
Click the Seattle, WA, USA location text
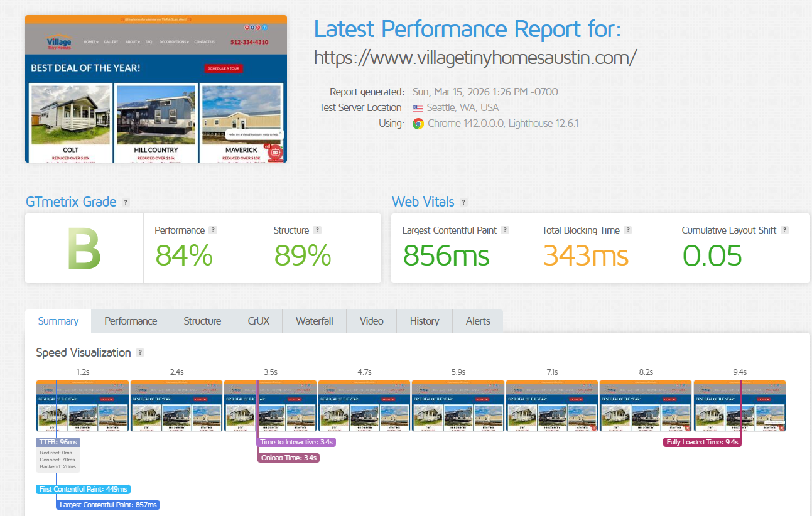pyautogui.click(x=463, y=108)
